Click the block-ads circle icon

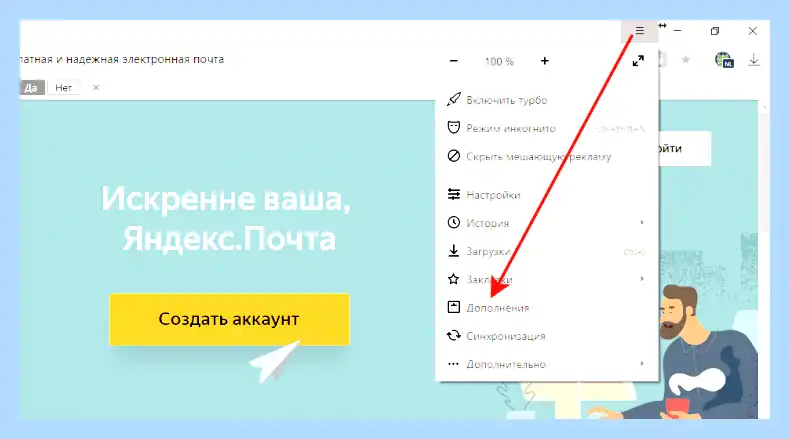(x=453, y=156)
